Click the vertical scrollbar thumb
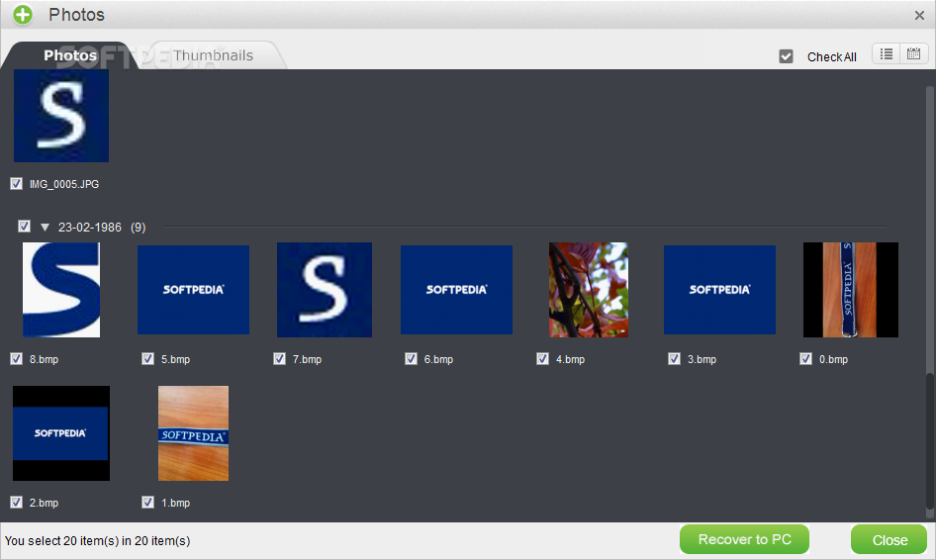The image size is (936, 560). 929,440
